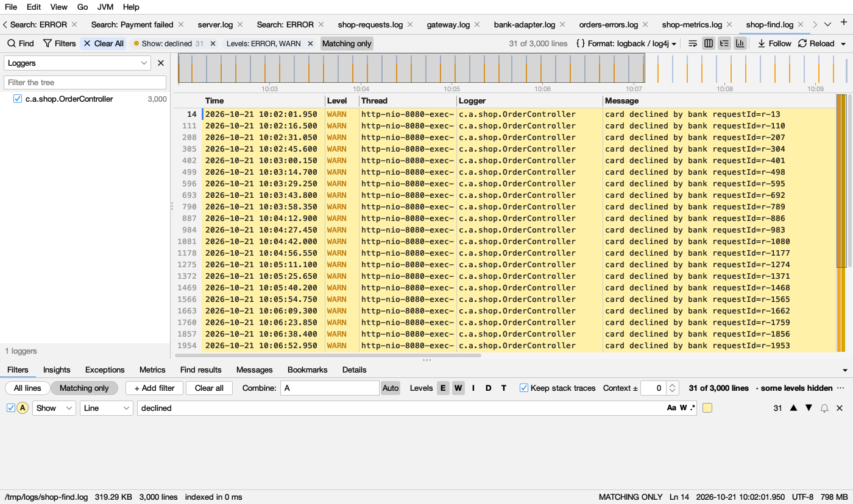Toggle ERROR level E button
The width and height of the screenshot is (853, 504).
click(443, 388)
